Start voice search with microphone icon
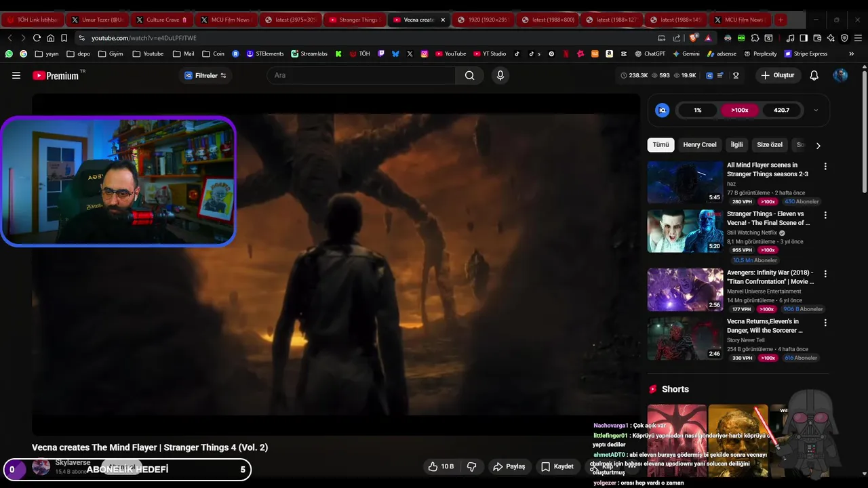Viewport: 868px width, 488px height. pos(500,75)
